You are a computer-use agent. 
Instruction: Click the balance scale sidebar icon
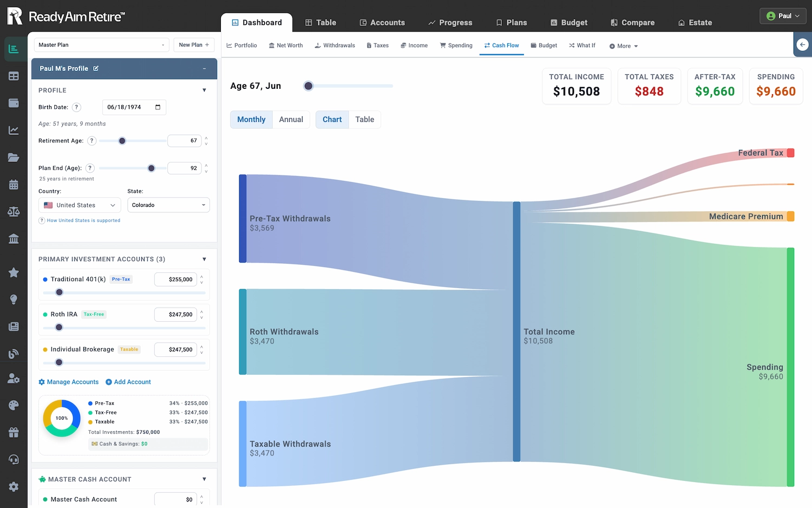click(14, 212)
